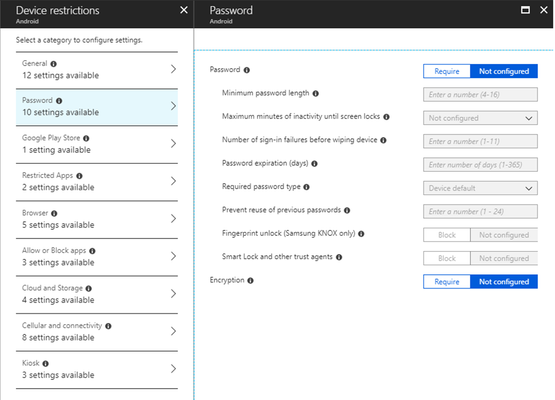The height and width of the screenshot is (400, 555).
Task: Close the Device restrictions blade
Action: click(x=184, y=10)
